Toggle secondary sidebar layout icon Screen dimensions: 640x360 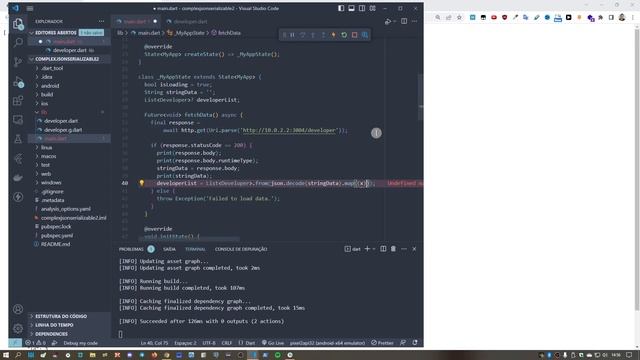(362, 8)
